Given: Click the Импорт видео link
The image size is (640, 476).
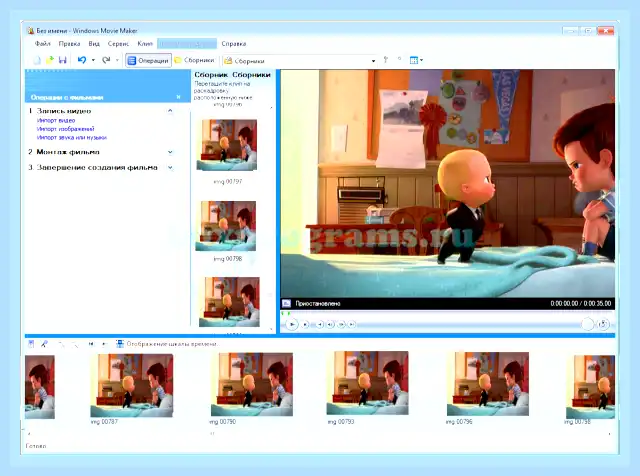Looking at the screenshot, I should (56, 120).
